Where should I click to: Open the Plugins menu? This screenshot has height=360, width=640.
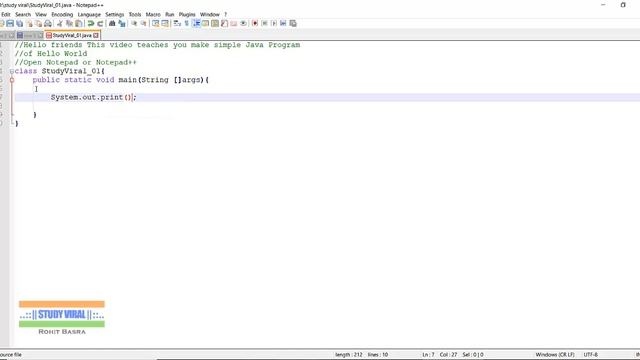[x=187, y=14]
